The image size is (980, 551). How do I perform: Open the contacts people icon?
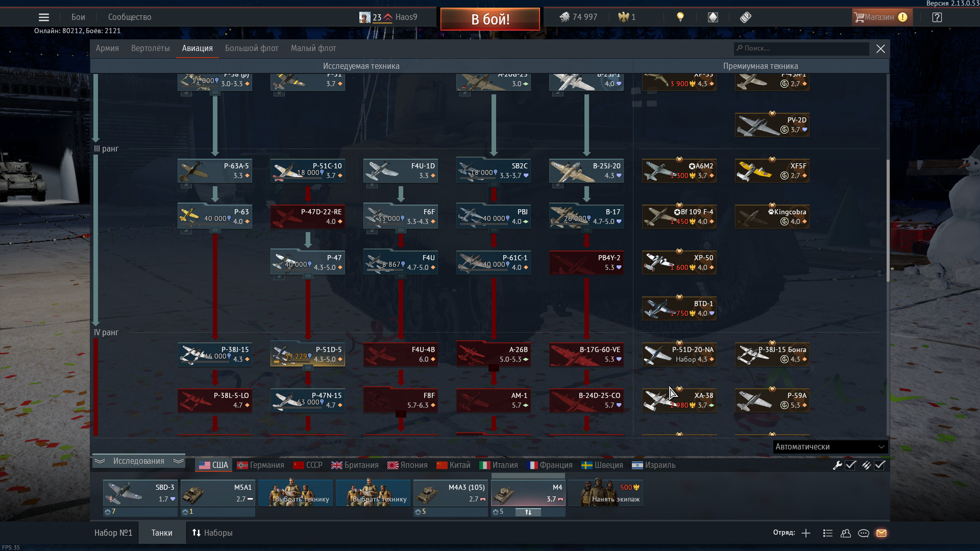pos(846,533)
